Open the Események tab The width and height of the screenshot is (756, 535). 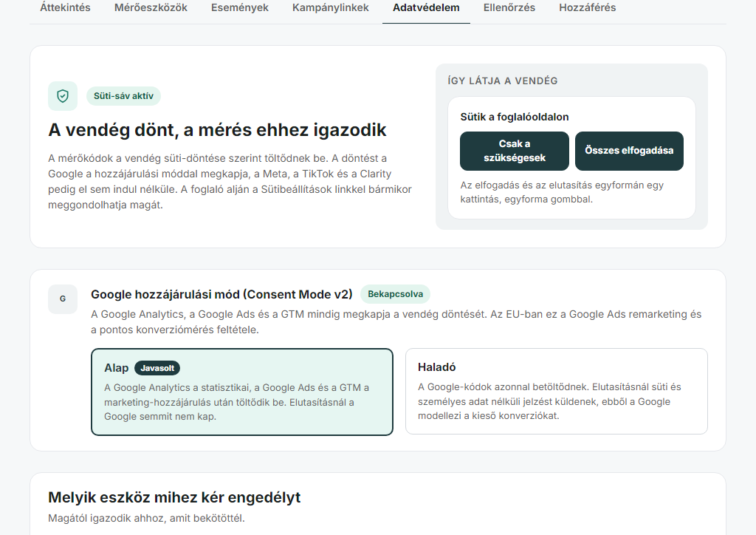coord(240,7)
